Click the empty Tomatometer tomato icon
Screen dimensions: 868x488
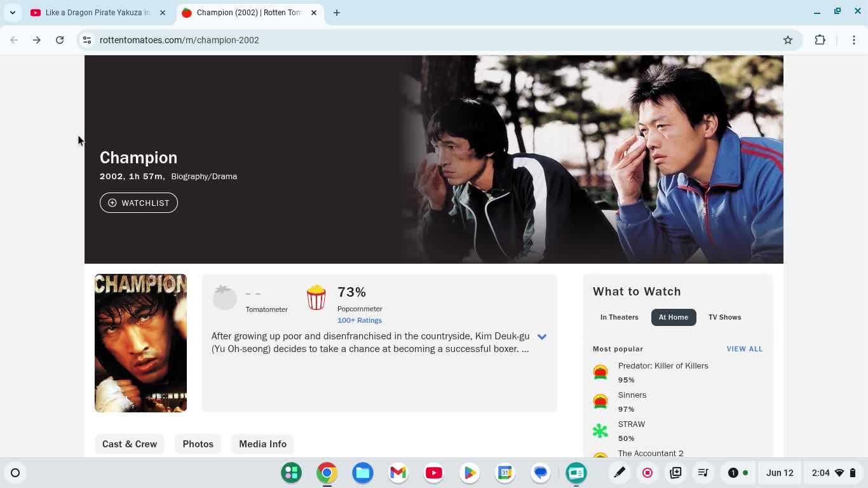224,297
